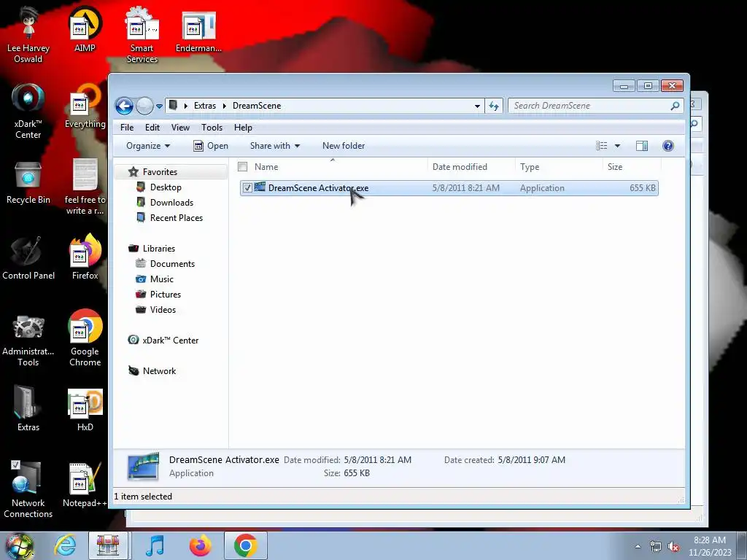This screenshot has height=560, width=747.
Task: Open the change view options arrow
Action: (x=617, y=146)
